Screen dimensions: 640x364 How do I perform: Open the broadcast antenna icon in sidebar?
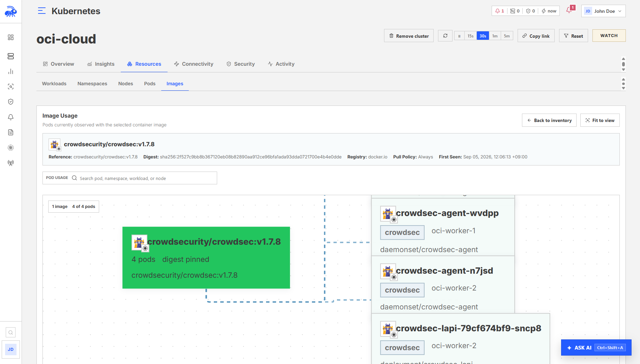pyautogui.click(x=11, y=163)
